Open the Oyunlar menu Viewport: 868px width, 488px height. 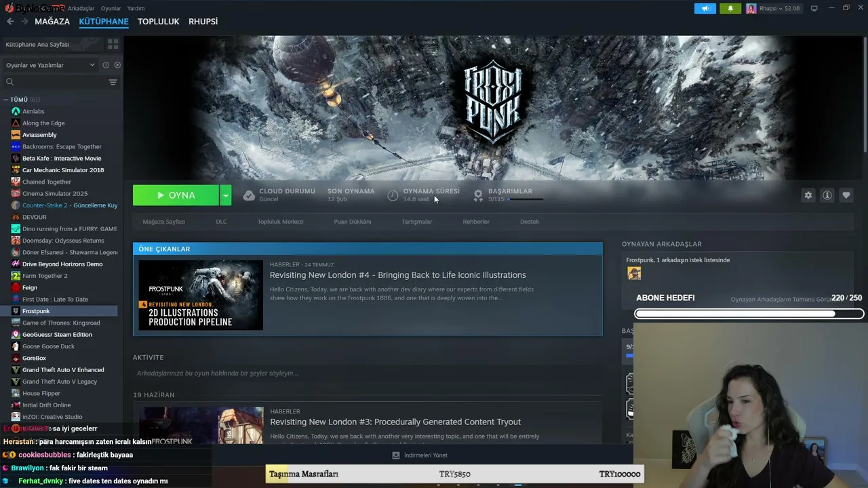click(111, 8)
